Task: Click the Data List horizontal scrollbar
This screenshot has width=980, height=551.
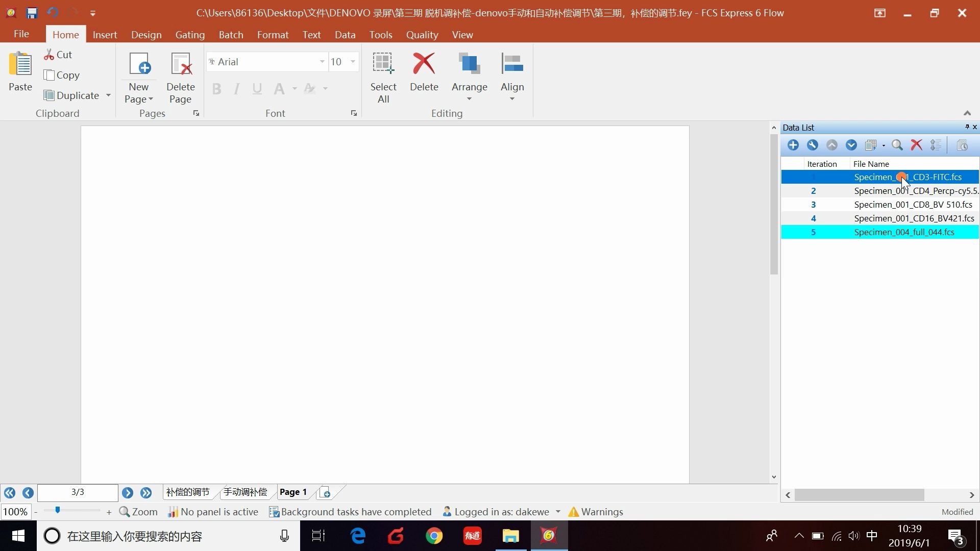Action: pyautogui.click(x=860, y=495)
